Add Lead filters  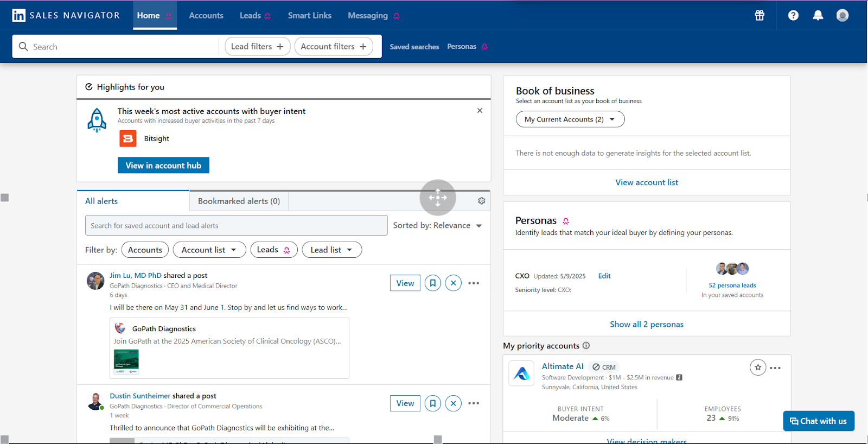[258, 47]
